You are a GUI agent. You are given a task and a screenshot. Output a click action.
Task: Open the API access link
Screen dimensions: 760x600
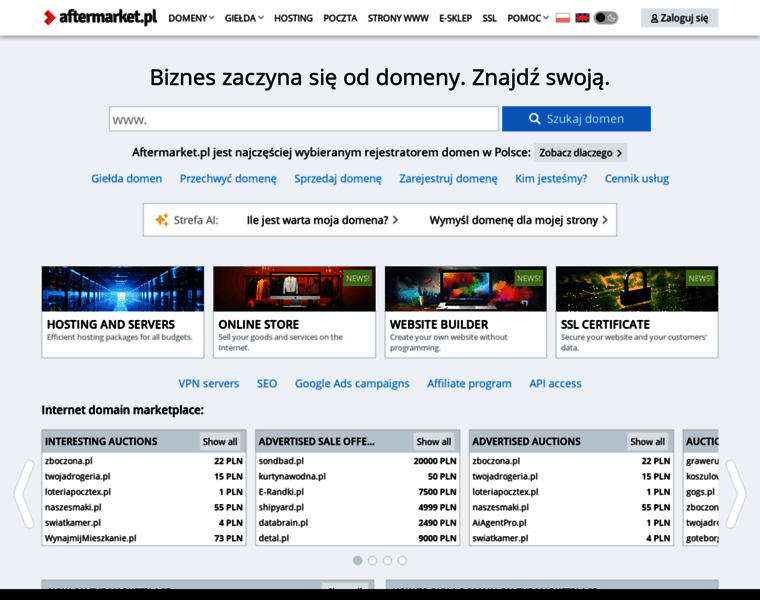[x=555, y=383]
